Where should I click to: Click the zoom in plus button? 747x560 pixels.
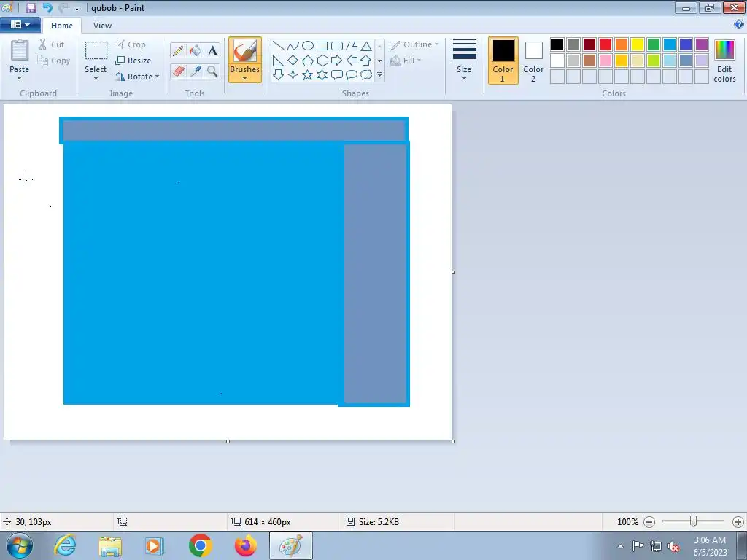[x=738, y=522]
